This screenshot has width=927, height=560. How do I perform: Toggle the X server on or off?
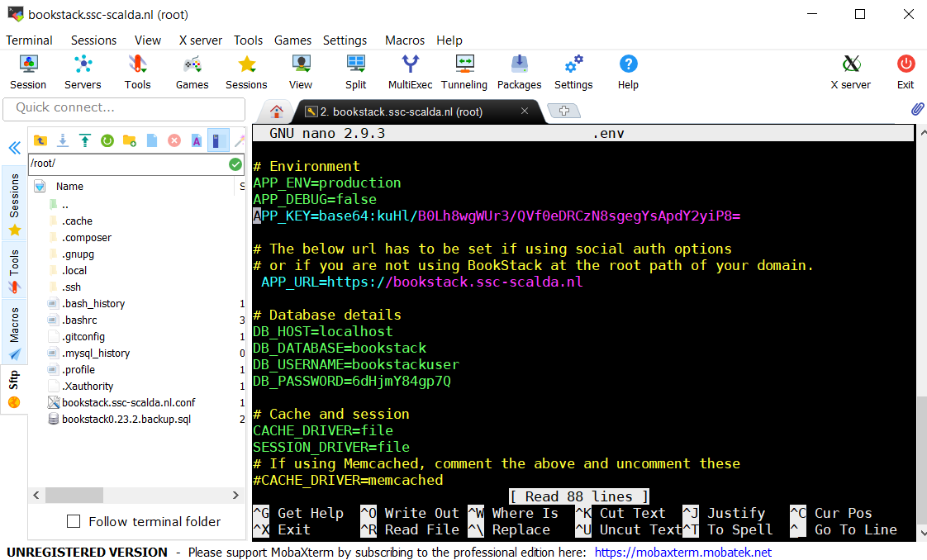[850, 70]
